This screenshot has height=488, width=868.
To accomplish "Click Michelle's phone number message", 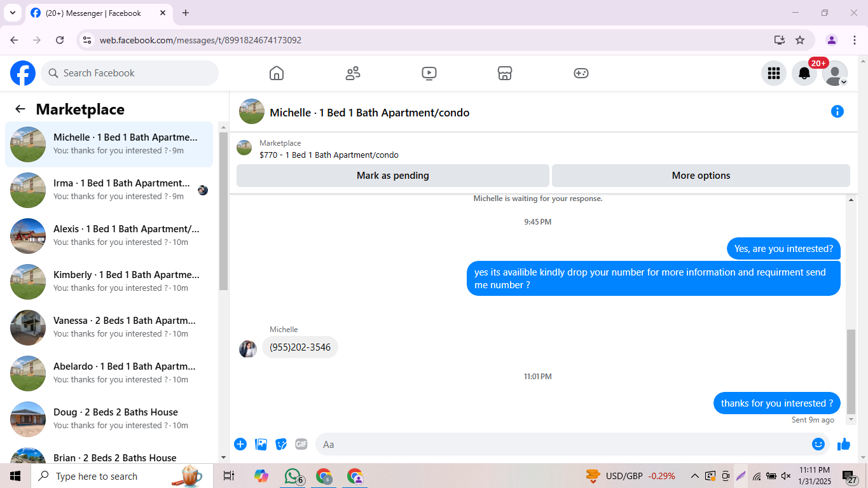I will point(300,347).
